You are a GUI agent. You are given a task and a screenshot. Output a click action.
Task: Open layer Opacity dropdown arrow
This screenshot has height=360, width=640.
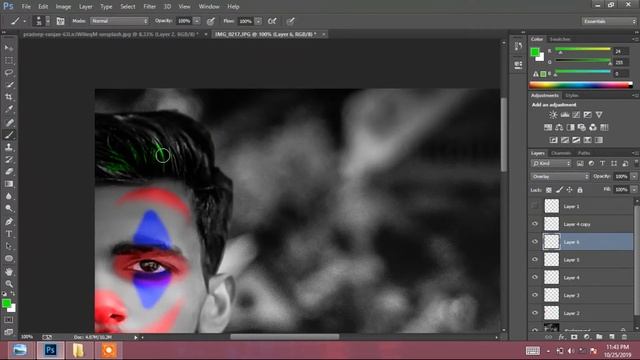click(634, 177)
